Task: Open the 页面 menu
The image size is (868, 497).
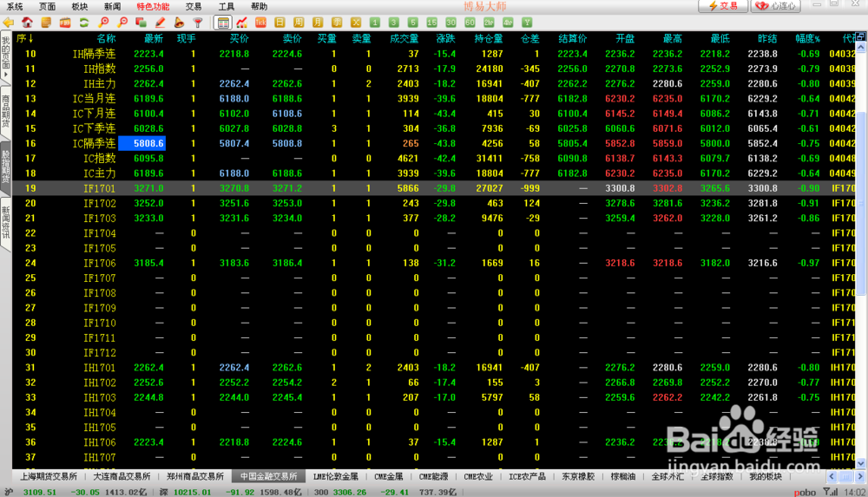Action: tap(47, 7)
